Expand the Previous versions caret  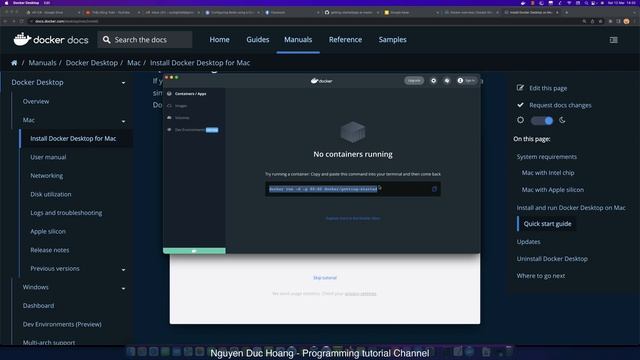[x=123, y=270]
